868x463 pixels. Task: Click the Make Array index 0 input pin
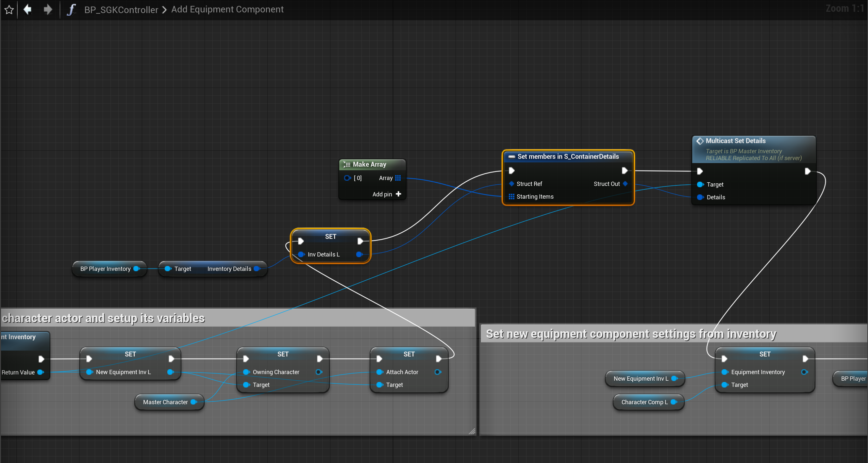[x=347, y=178]
